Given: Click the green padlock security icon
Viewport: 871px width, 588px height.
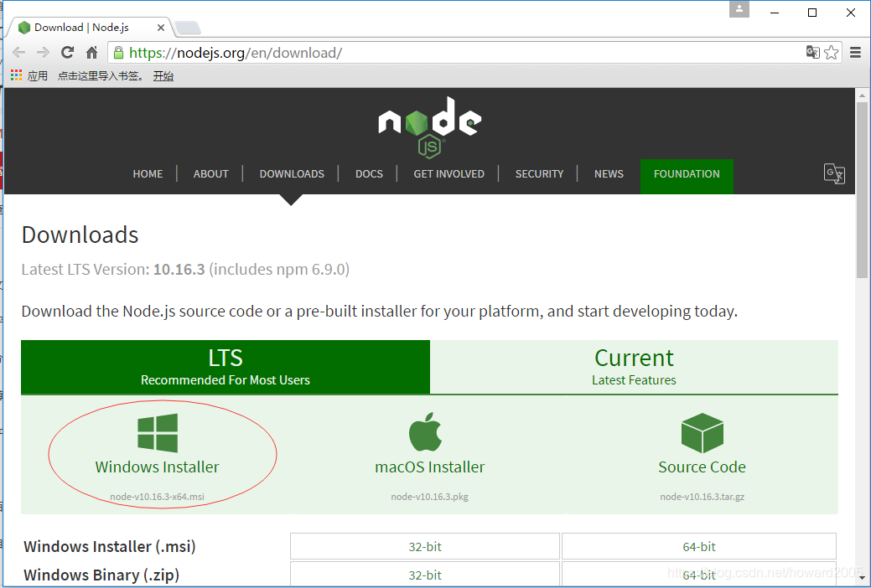Looking at the screenshot, I should click(x=117, y=52).
